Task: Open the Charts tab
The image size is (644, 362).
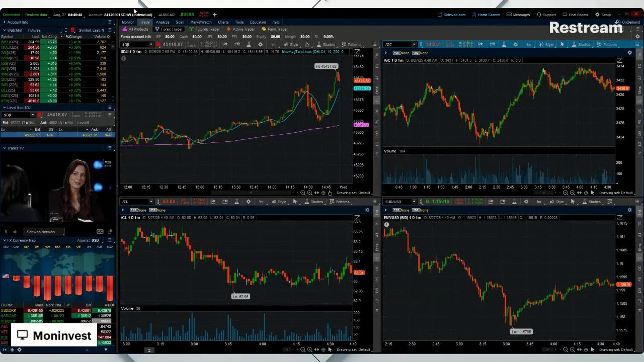Action: (223, 22)
